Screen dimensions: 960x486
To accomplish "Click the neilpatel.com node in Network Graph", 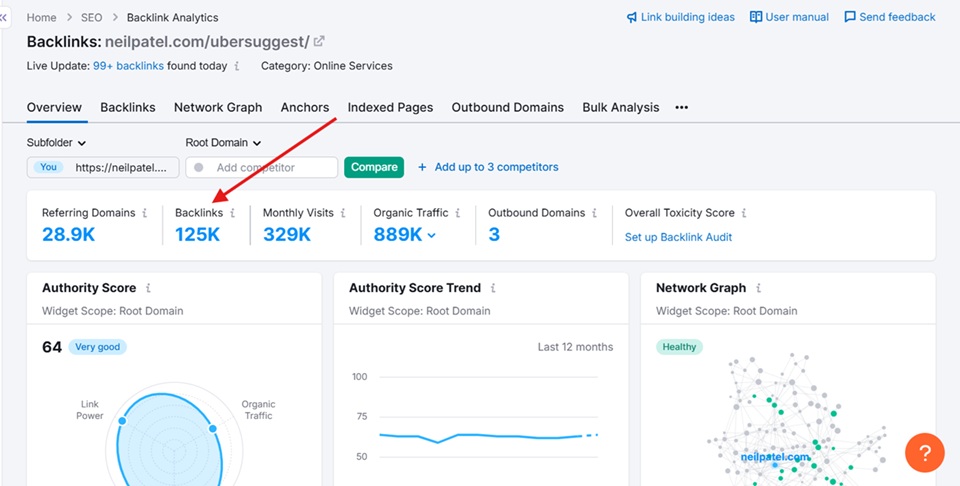I will 775,465.
